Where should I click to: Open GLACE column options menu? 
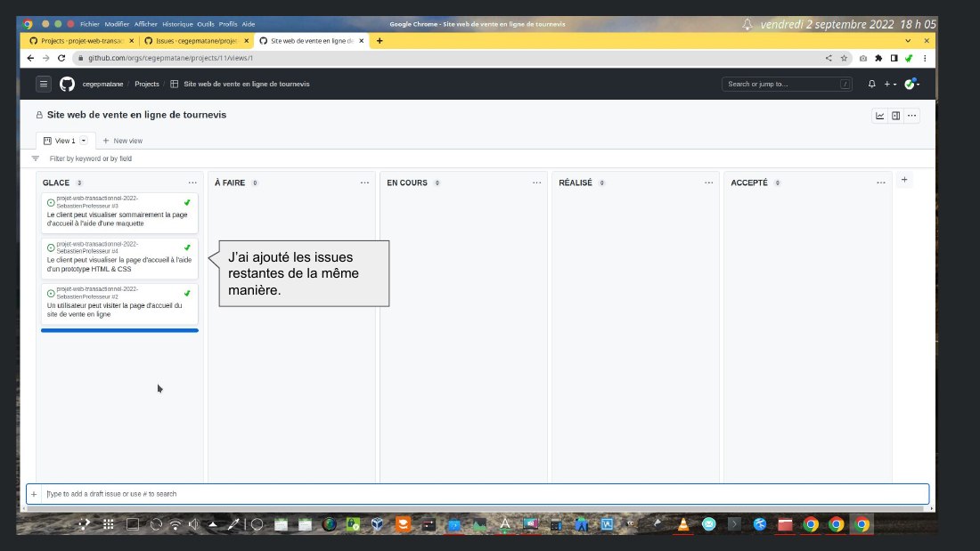pyautogui.click(x=192, y=183)
